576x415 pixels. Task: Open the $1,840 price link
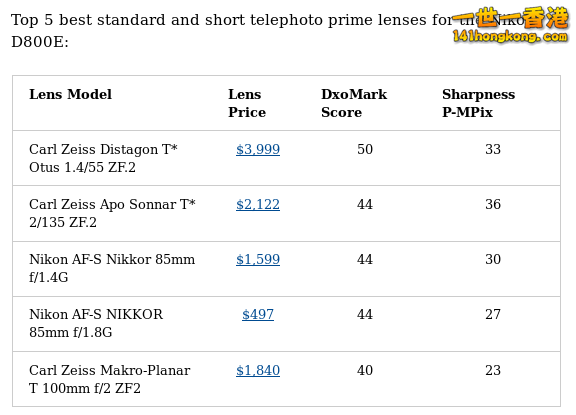tap(258, 371)
